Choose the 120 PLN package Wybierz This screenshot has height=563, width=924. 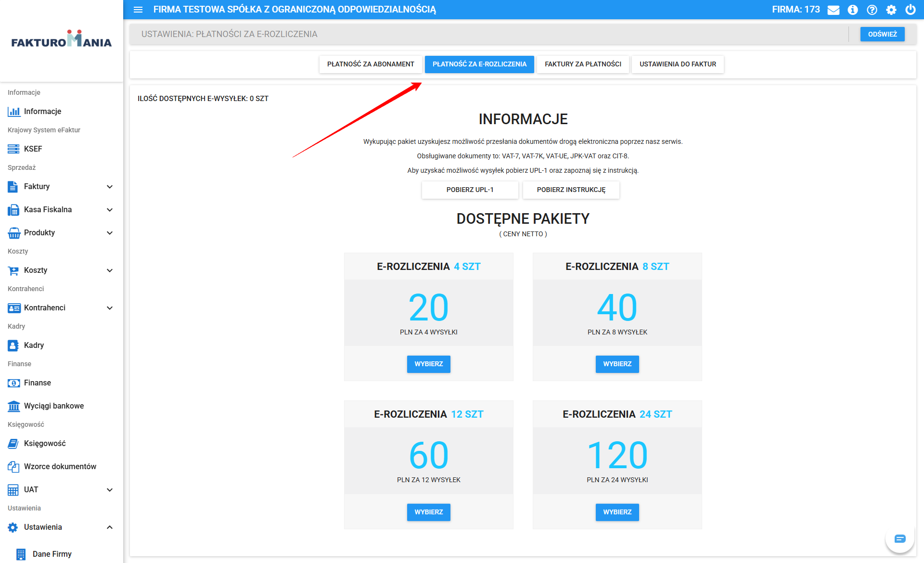[x=617, y=512]
